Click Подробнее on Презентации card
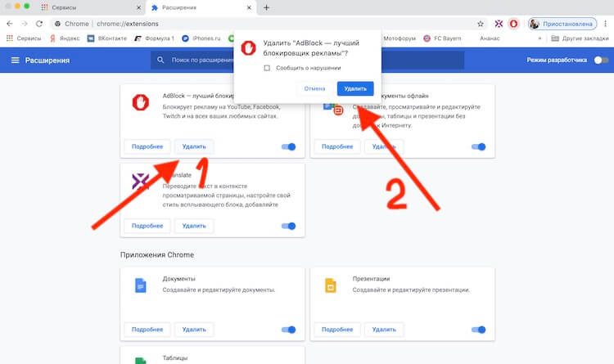This screenshot has width=614, height=364. (337, 330)
